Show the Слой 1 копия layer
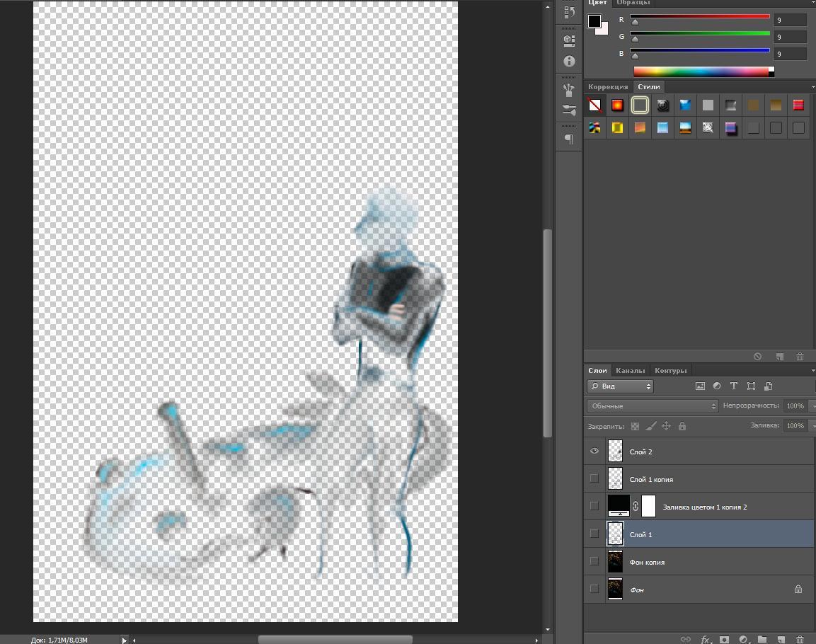This screenshot has width=816, height=644. (x=594, y=478)
